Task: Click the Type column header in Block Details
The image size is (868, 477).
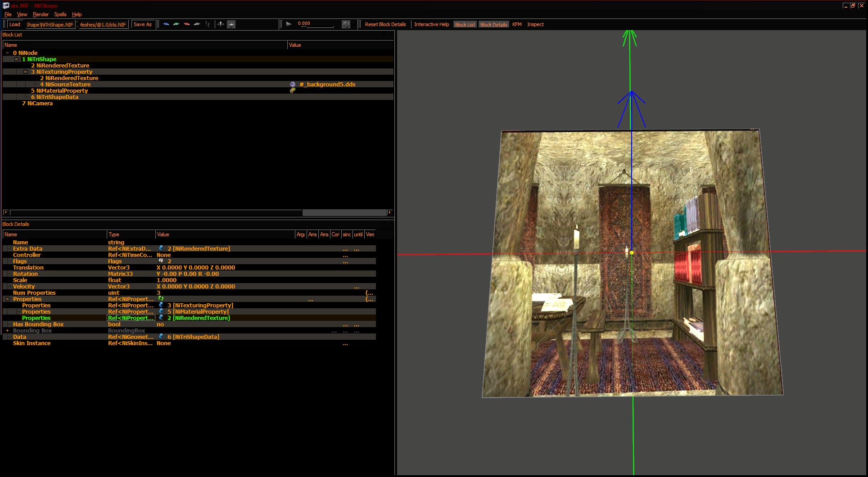Action: point(131,234)
